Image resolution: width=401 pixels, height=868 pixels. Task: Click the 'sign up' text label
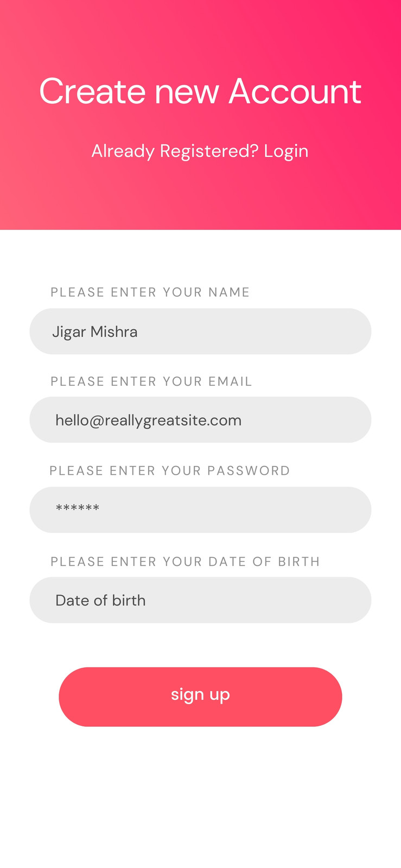[200, 694]
